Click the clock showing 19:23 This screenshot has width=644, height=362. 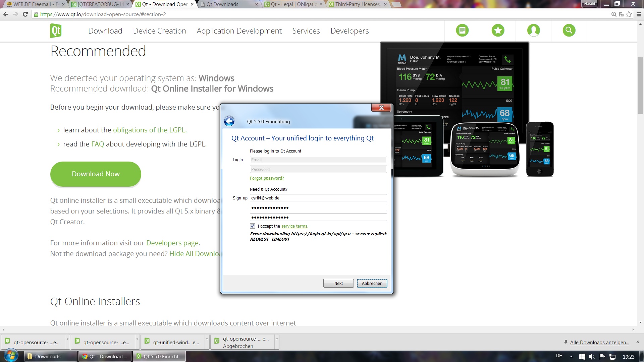(x=629, y=357)
